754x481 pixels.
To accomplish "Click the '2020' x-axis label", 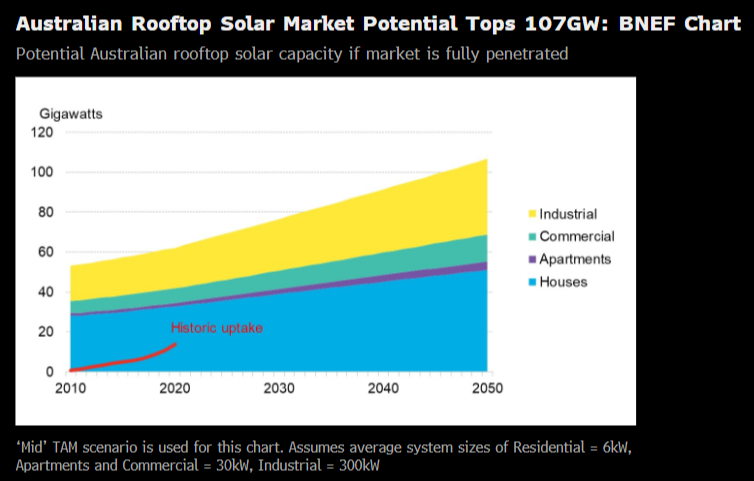I will point(175,389).
